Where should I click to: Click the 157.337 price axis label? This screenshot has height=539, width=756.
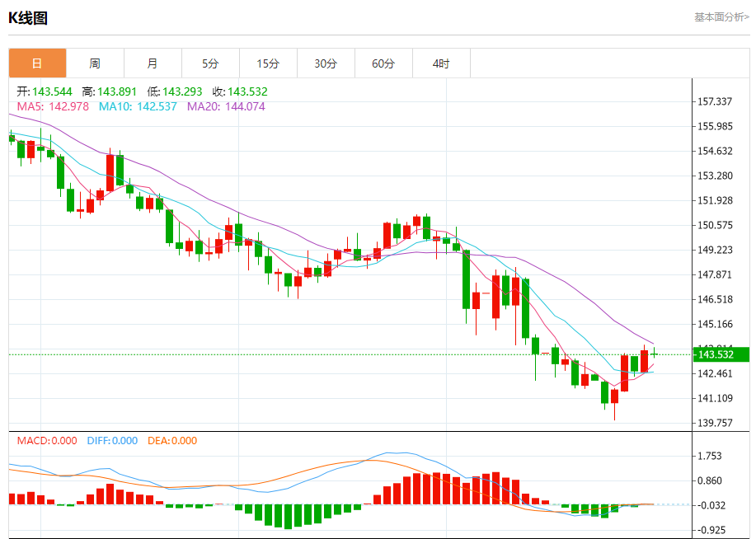[715, 101]
